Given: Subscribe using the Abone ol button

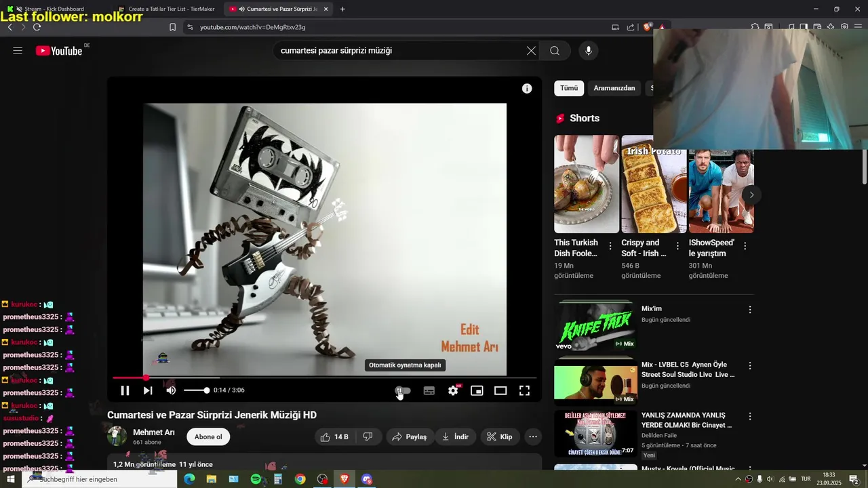Looking at the screenshot, I should pos(208,437).
